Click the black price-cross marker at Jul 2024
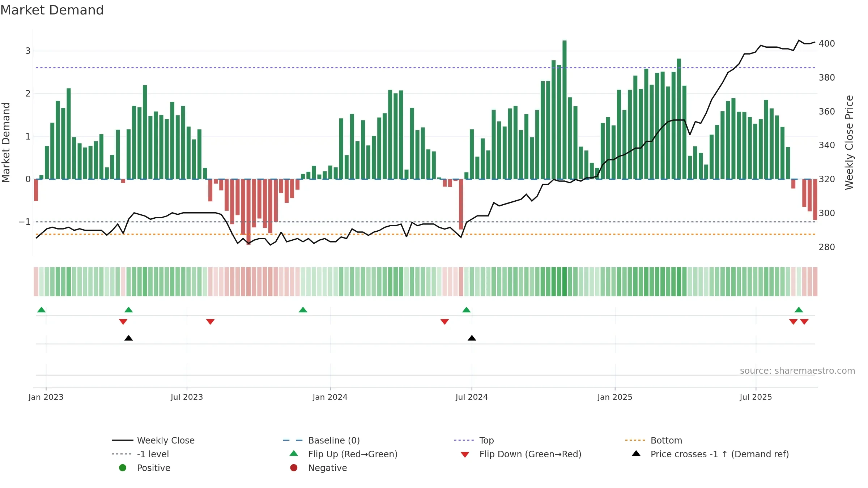The width and height of the screenshot is (868, 488). pyautogui.click(x=472, y=338)
